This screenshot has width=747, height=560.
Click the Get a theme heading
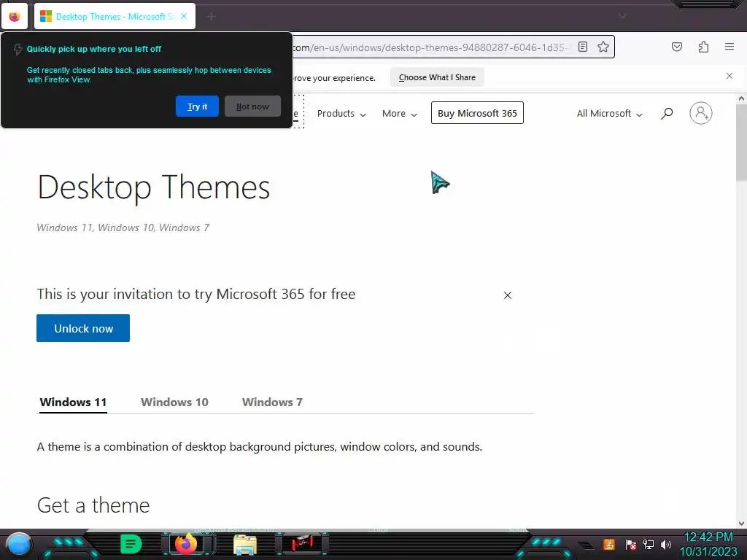point(93,505)
